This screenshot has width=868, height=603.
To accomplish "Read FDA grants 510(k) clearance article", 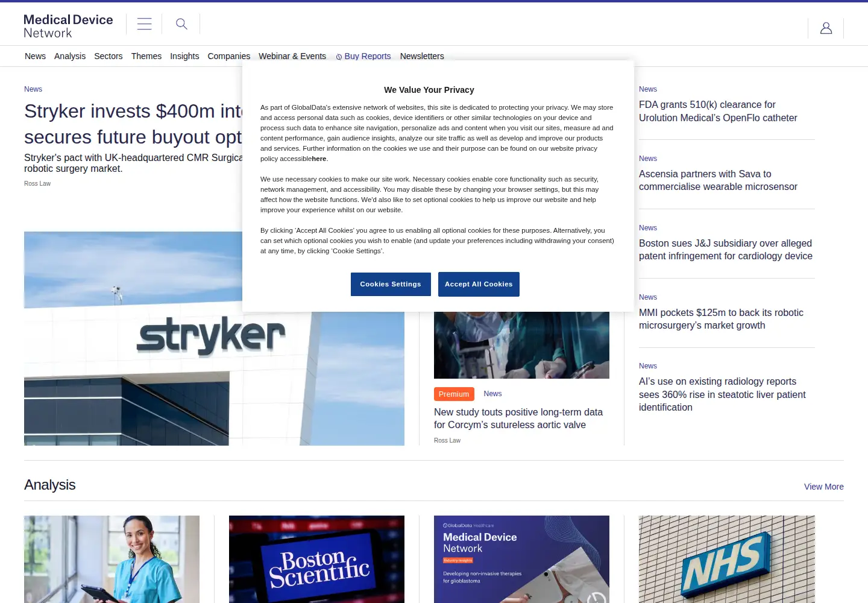I will pos(718,111).
